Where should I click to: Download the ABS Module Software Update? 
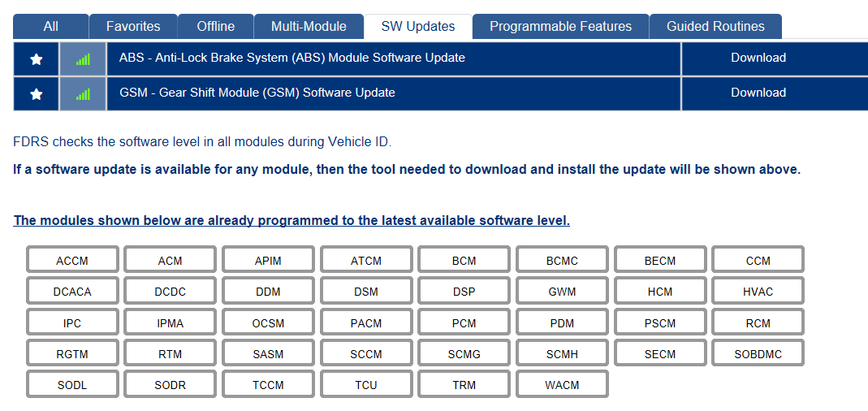pos(758,58)
